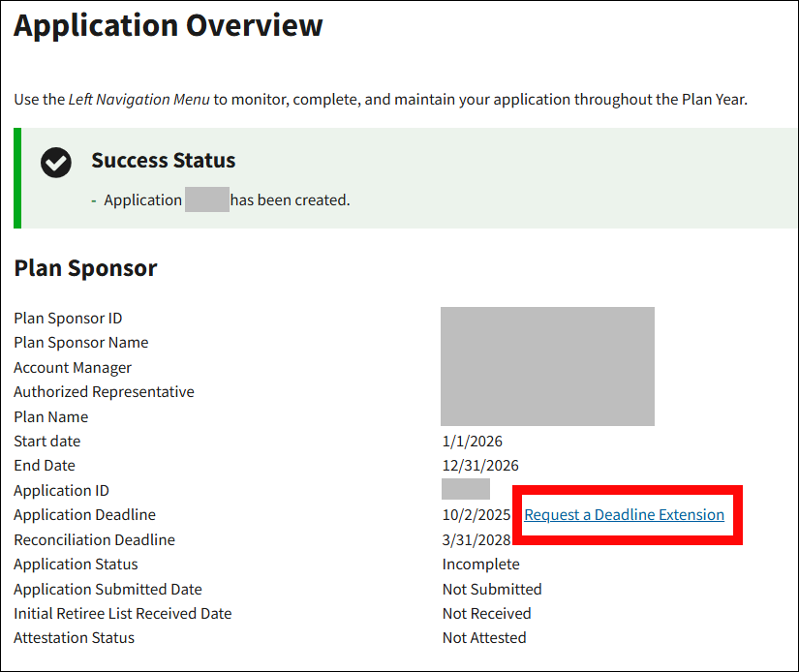
Task: Select the Success Status heading
Action: (163, 161)
